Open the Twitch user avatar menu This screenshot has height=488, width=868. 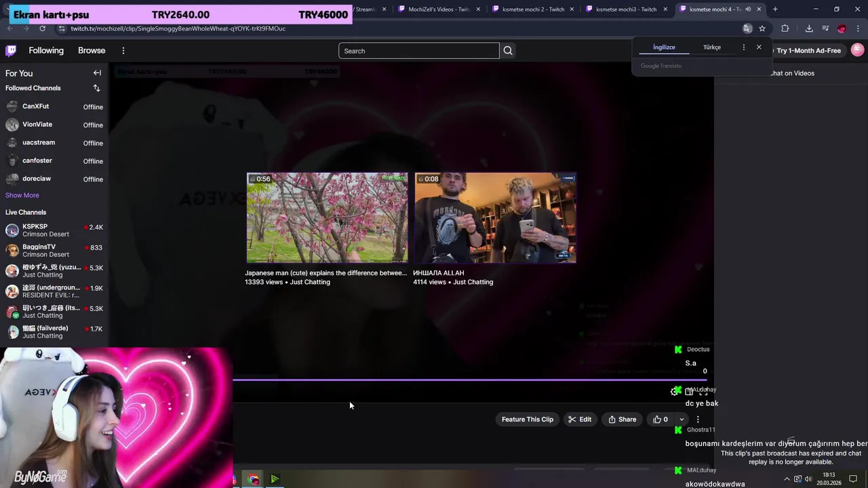point(857,50)
